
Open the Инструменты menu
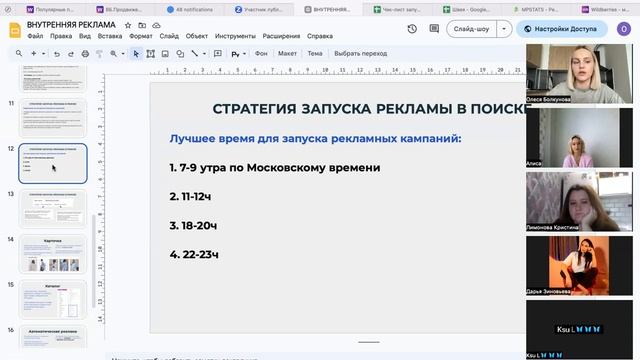pyautogui.click(x=235, y=36)
